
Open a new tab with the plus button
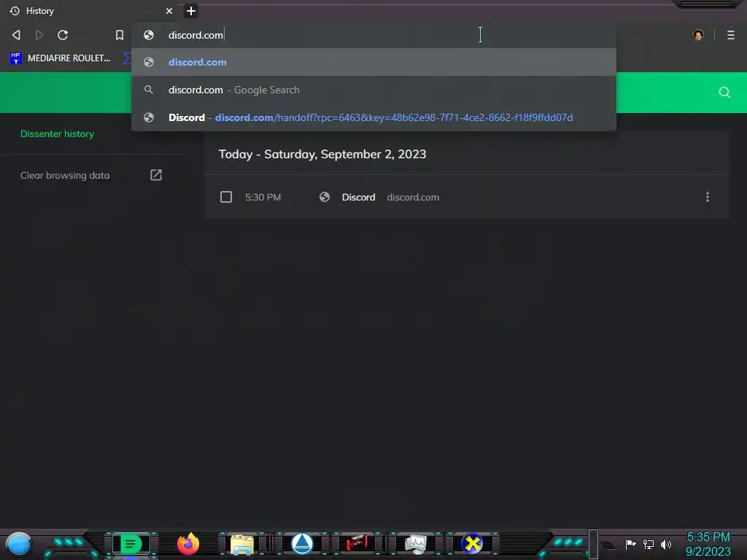191,11
